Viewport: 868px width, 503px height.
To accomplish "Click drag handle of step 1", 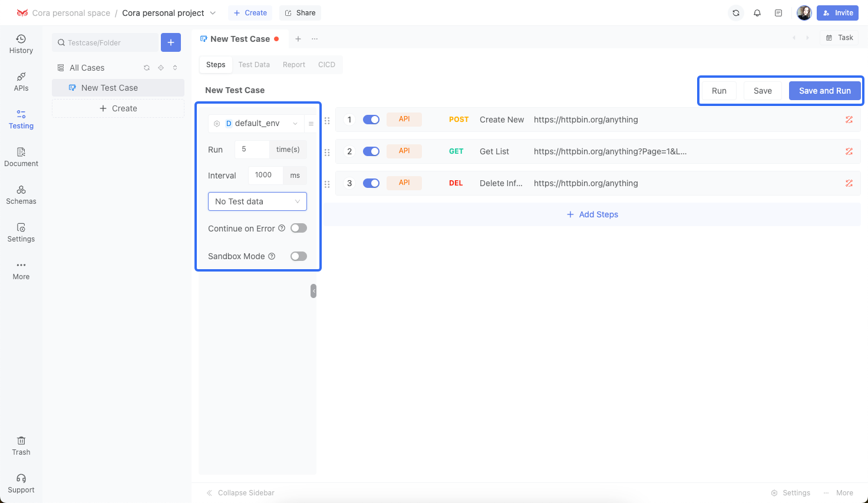I will coord(327,120).
